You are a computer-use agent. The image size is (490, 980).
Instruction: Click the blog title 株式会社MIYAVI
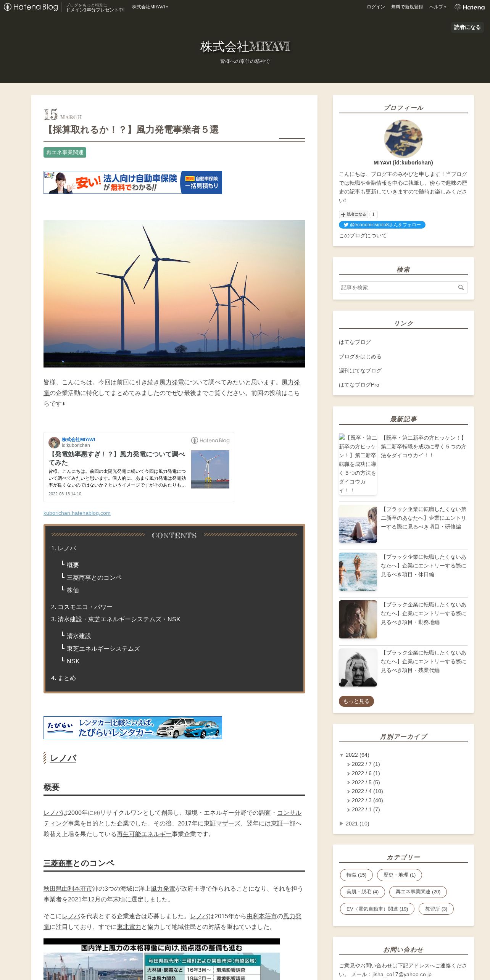coord(245,47)
